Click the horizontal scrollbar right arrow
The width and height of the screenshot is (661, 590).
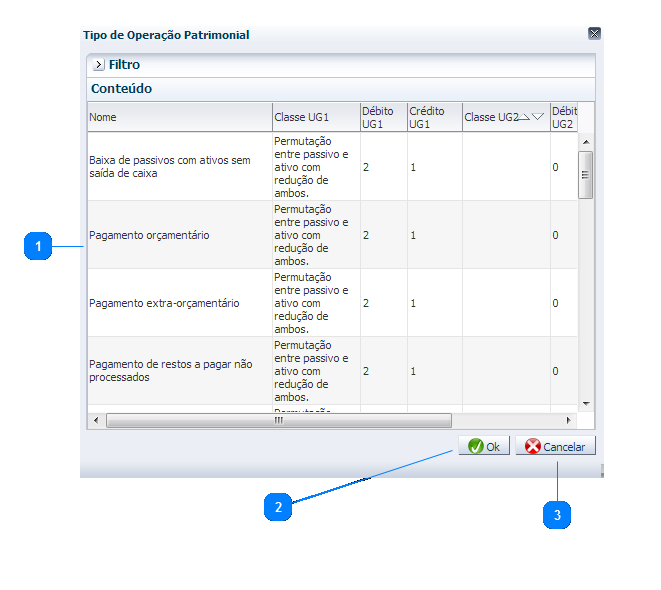point(569,421)
